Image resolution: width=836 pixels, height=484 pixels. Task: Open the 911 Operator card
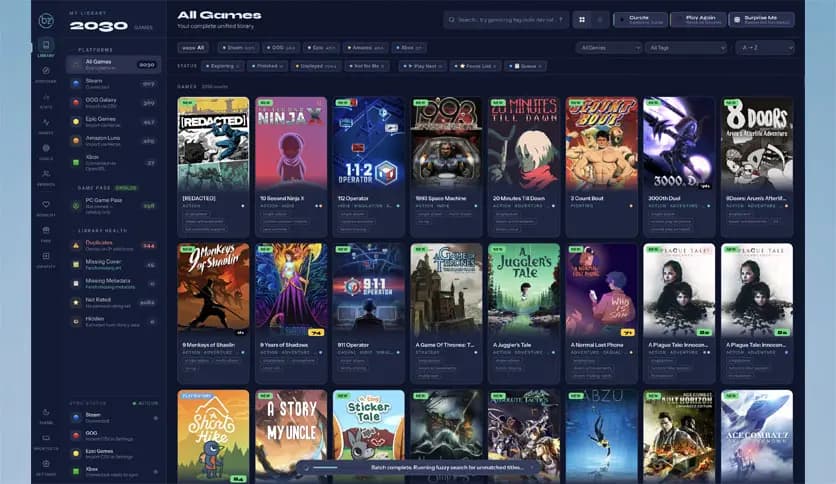[368, 313]
